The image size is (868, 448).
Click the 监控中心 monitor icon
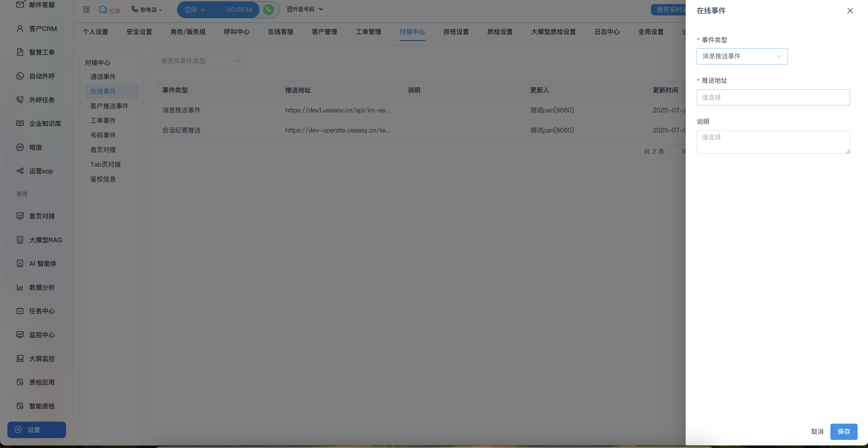click(20, 335)
